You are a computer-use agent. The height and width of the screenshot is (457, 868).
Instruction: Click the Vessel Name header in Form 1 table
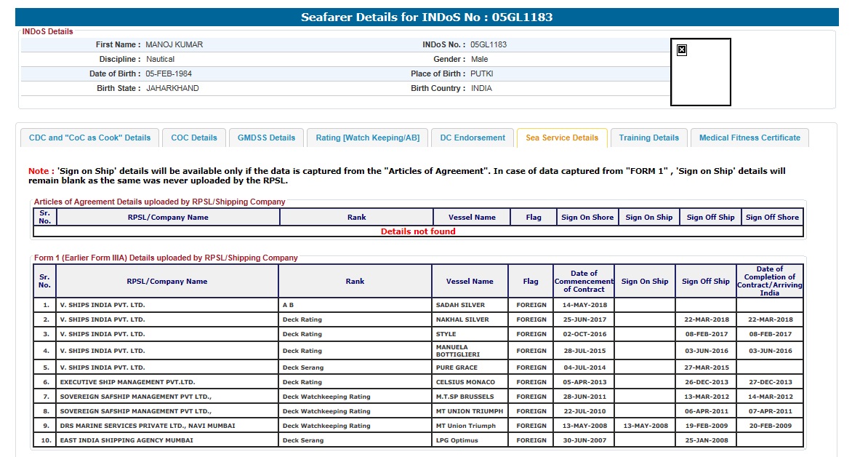point(470,282)
